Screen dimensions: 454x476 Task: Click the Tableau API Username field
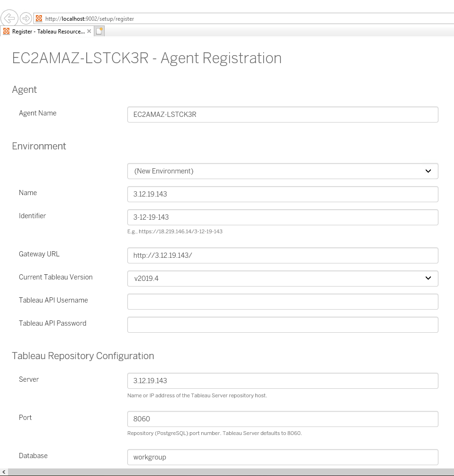click(x=282, y=302)
